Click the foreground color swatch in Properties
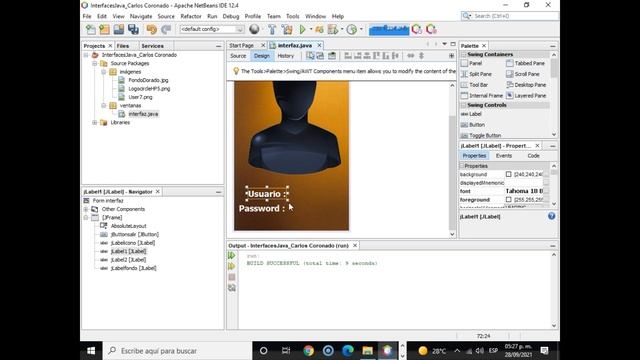This screenshot has height=360, width=640. tap(509, 200)
